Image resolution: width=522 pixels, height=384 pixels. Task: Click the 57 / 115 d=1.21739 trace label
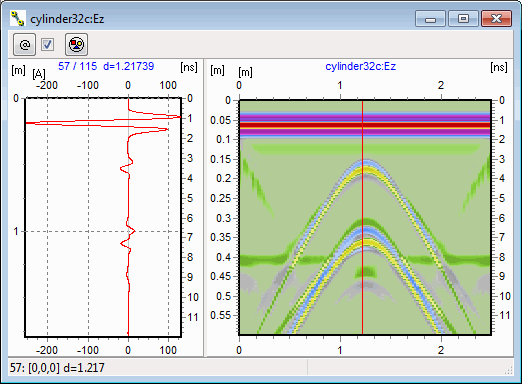[106, 66]
